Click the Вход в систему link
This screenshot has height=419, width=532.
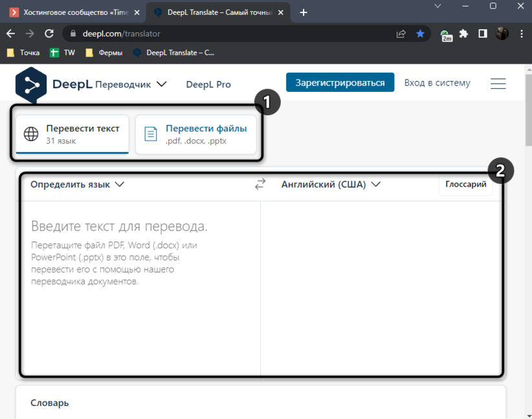click(437, 83)
